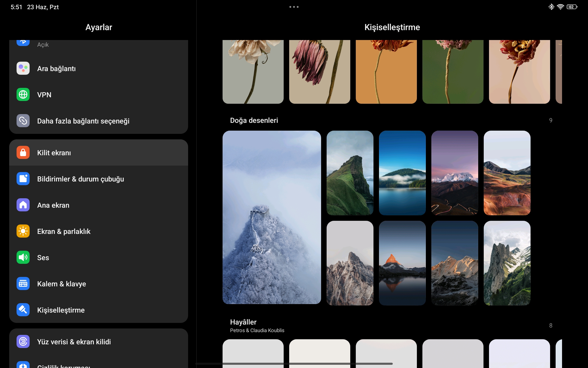Select the peach background red flower wallpaper
The width and height of the screenshot is (588, 368).
click(x=519, y=72)
